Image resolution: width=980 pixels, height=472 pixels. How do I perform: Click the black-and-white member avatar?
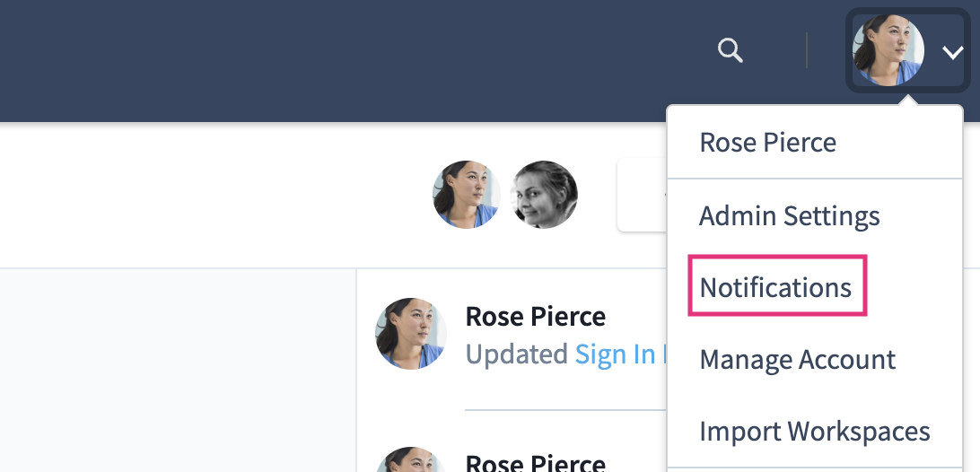click(x=544, y=195)
